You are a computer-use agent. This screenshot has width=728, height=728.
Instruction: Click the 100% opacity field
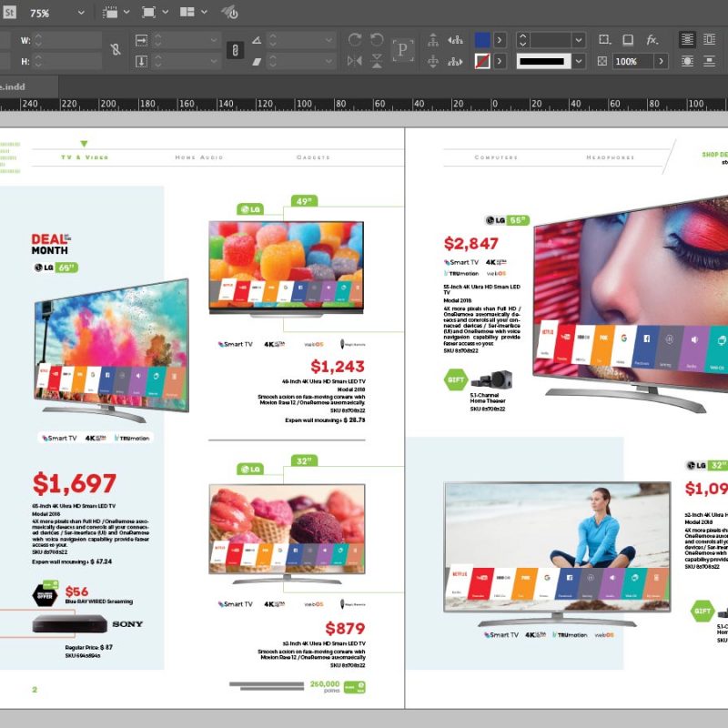[x=632, y=61]
